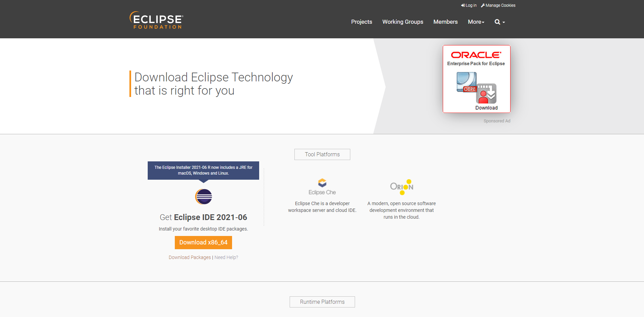Screen dimensions: 644x317
Task: Click 'Enterprise Pack for Eclipse' text in ad
Action: pyautogui.click(x=476, y=64)
